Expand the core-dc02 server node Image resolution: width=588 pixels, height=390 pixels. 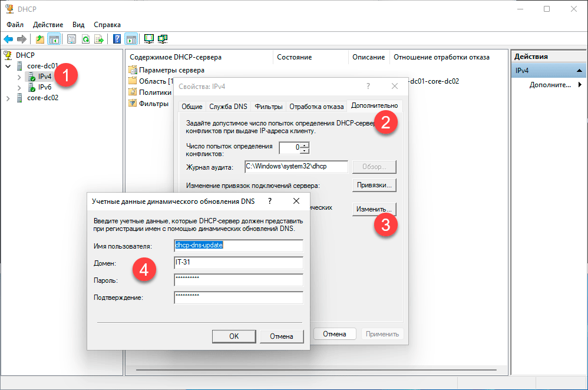[8, 98]
